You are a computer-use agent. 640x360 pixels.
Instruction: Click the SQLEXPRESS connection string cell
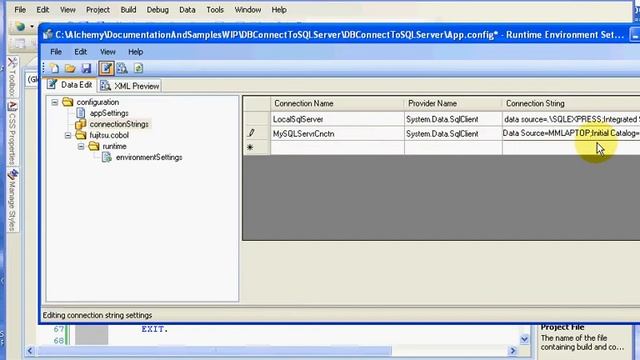[571, 119]
